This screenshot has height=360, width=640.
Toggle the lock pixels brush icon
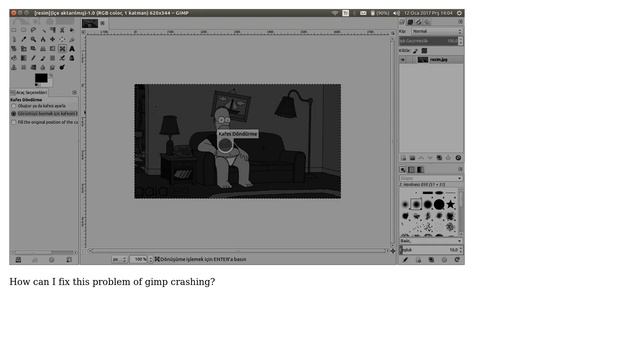[416, 51]
